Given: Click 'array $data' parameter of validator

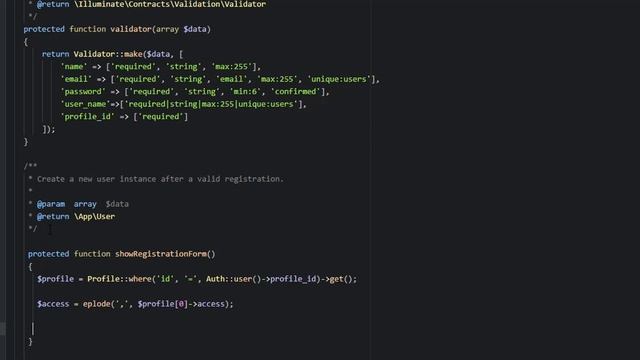Looking at the screenshot, I should tap(182, 29).
